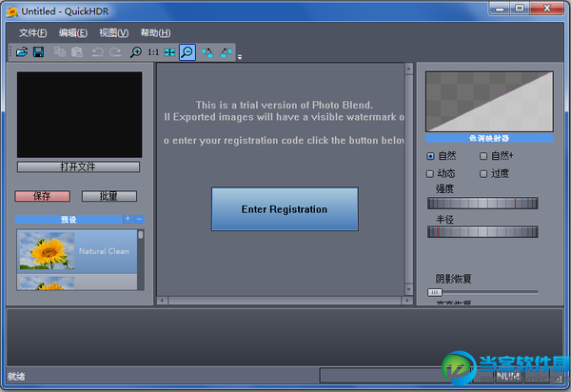Add a preset with the plus button
The height and width of the screenshot is (392, 571).
(x=128, y=219)
